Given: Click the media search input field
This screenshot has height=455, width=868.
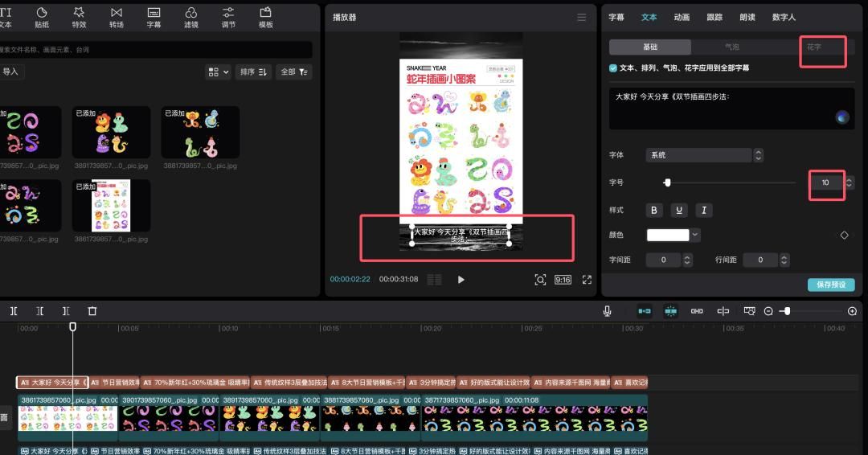Looking at the screenshot, I should (155, 50).
